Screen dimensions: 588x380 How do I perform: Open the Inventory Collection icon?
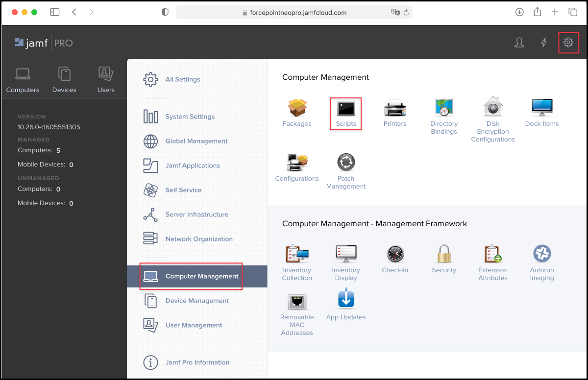point(297,255)
